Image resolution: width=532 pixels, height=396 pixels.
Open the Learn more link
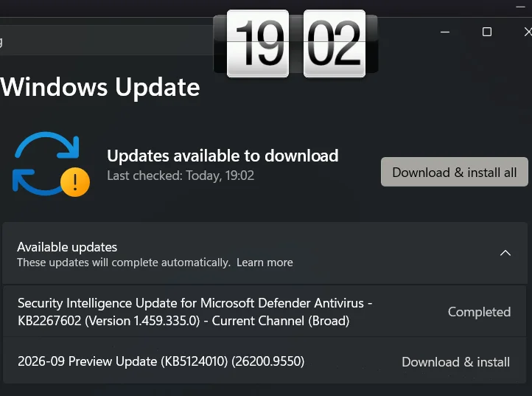tap(265, 263)
